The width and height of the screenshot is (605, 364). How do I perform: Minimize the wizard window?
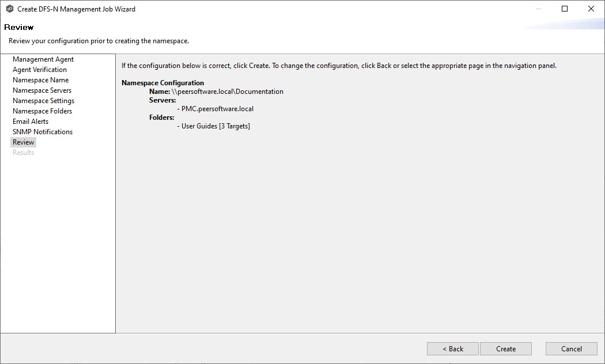click(538, 9)
